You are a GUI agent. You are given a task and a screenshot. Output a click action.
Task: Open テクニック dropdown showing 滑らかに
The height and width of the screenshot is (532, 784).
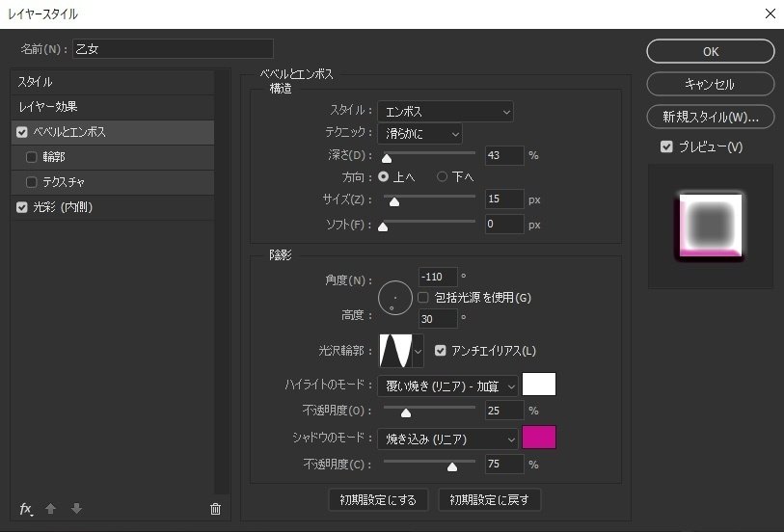coord(419,133)
